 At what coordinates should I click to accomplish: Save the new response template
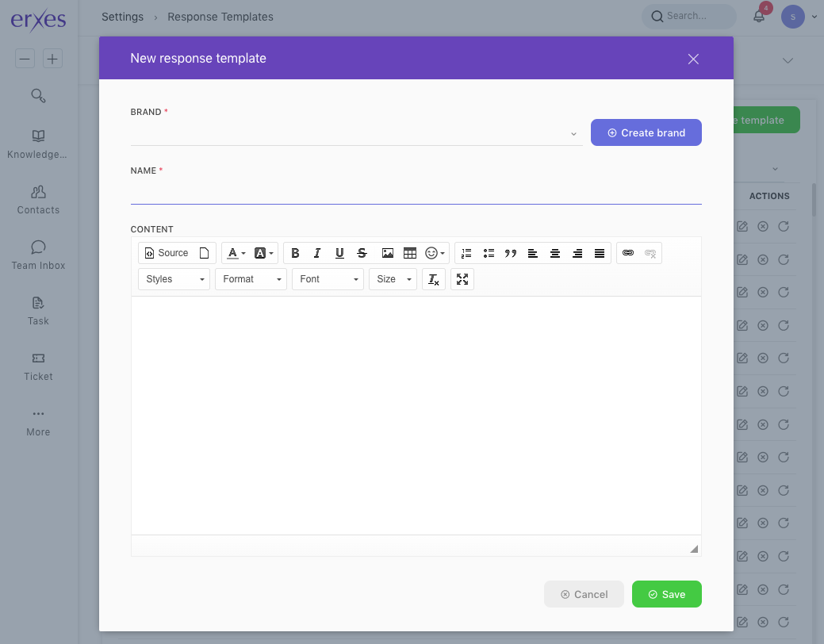[x=666, y=594]
